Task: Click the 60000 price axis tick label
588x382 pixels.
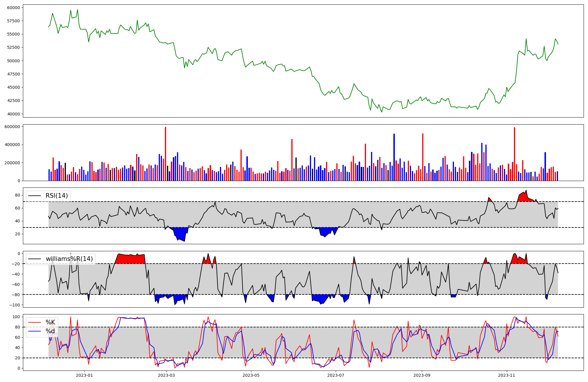Action: 14,8
